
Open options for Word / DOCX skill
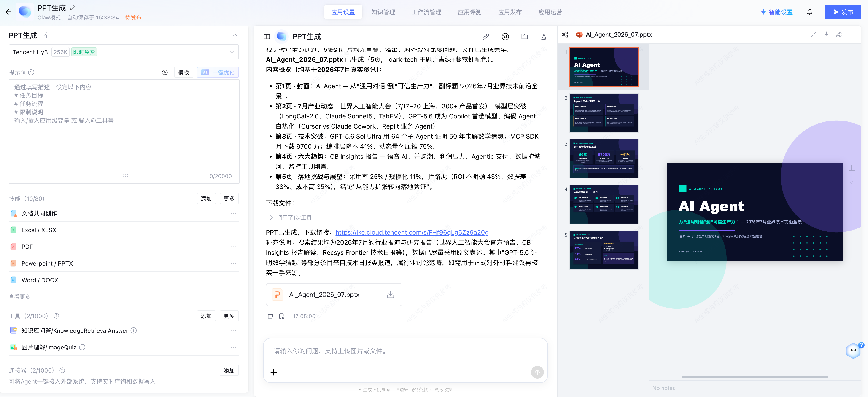click(234, 280)
